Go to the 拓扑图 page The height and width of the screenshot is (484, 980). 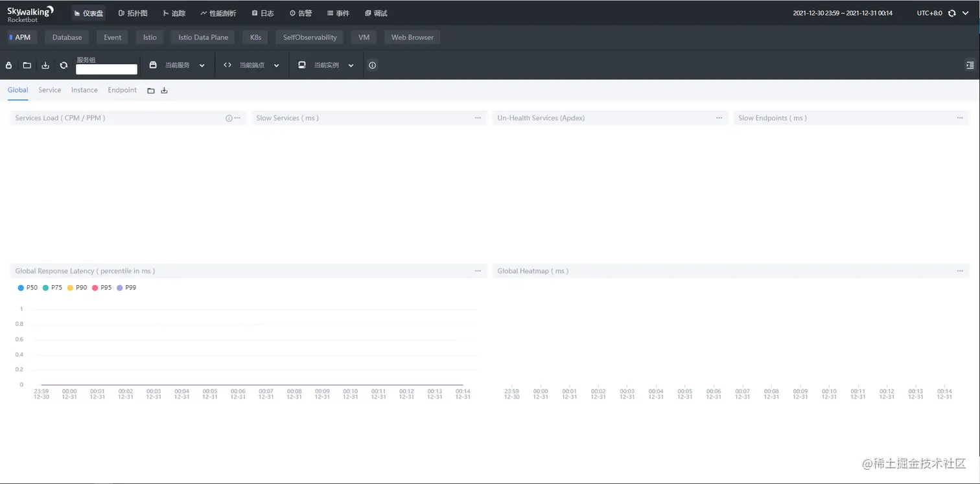coord(133,13)
